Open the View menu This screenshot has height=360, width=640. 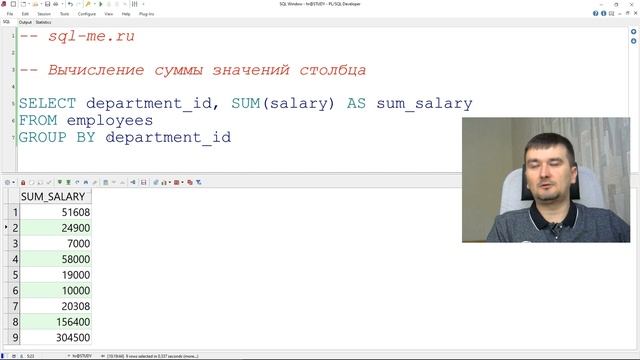[109, 14]
